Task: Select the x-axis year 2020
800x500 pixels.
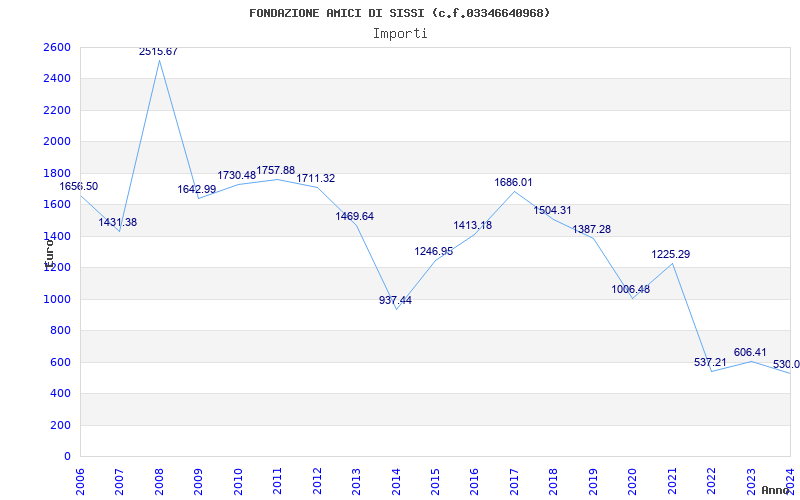Action: [x=633, y=482]
